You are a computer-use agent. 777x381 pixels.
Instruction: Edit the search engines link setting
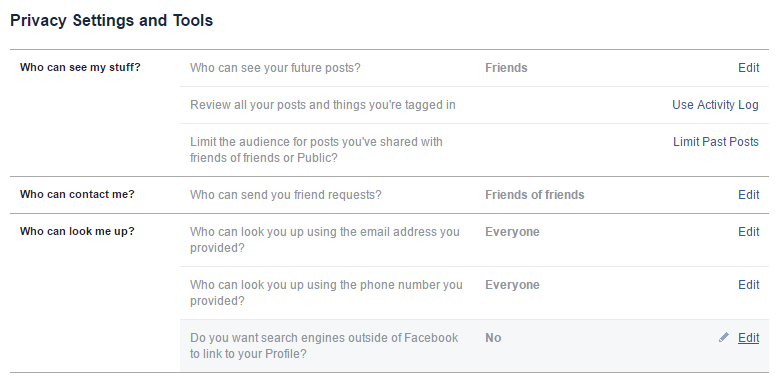point(748,338)
